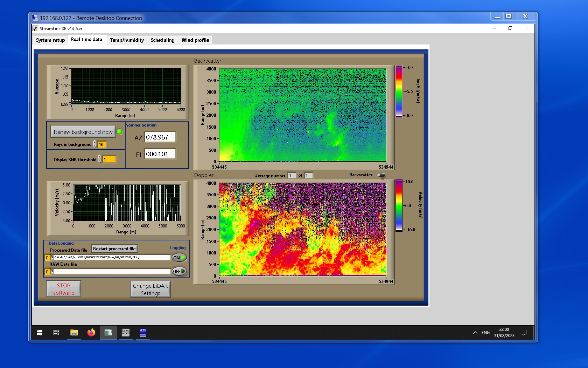Turn off processed data logging switch
The image size is (588, 368).
[179, 258]
